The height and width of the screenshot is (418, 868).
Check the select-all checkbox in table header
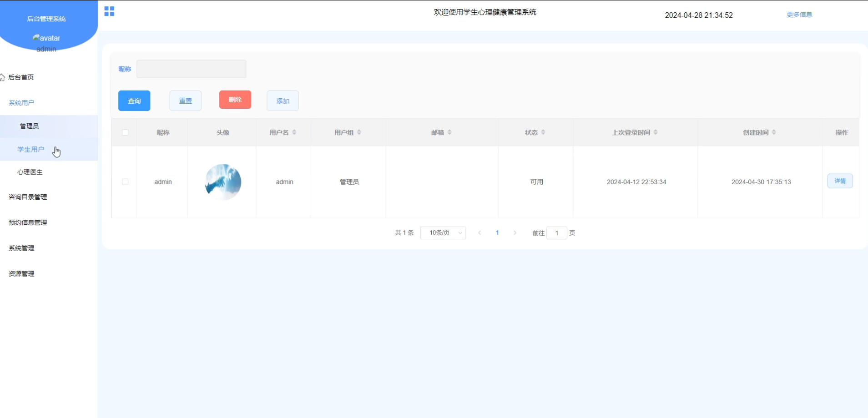(x=125, y=132)
